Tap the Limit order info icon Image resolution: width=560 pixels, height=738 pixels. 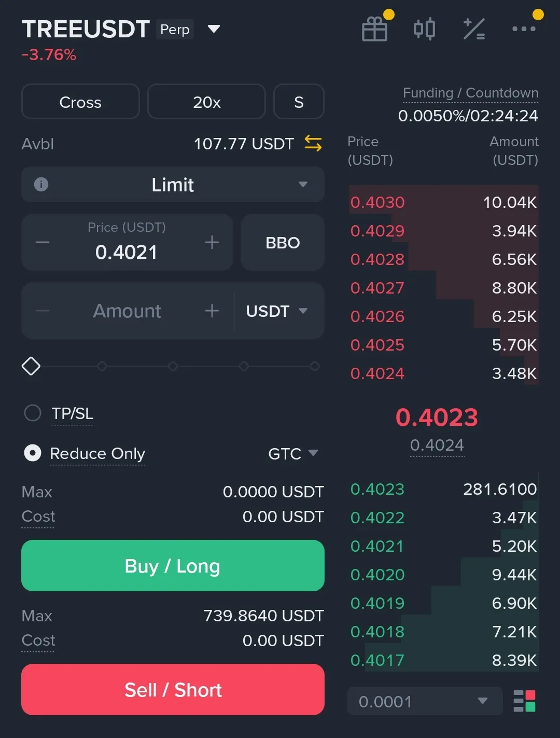pos(41,185)
